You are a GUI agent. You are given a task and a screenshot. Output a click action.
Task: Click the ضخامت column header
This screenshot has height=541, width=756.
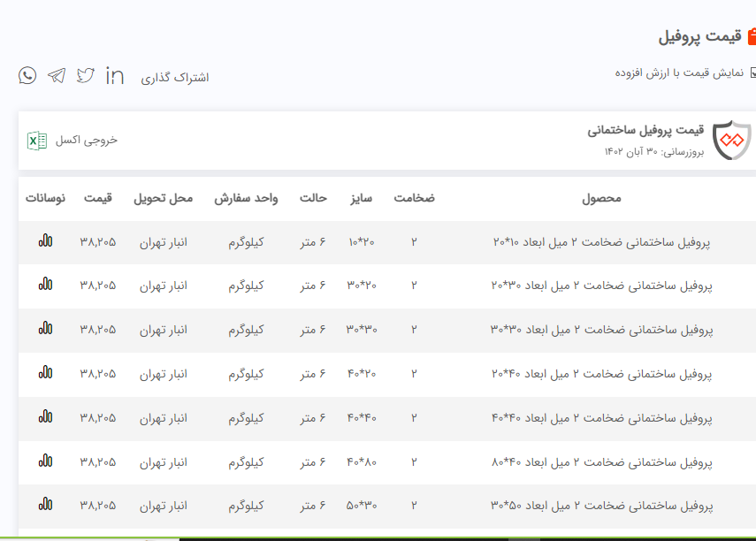[414, 198]
